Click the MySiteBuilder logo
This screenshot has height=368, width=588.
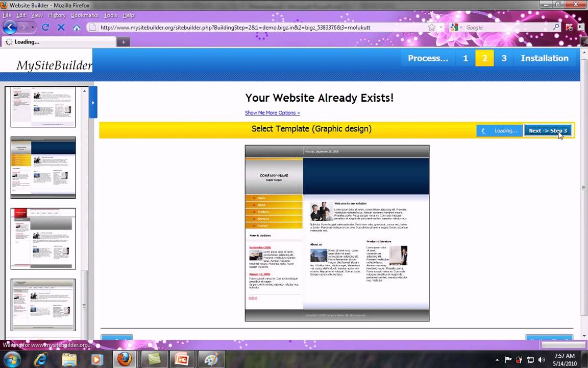pyautogui.click(x=54, y=65)
